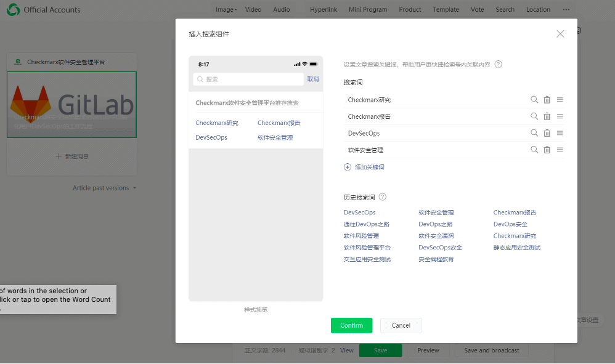Click the reorder handle on the Checkmarx报告 keyword row
Screen dimensions: 615x364
[560, 116]
